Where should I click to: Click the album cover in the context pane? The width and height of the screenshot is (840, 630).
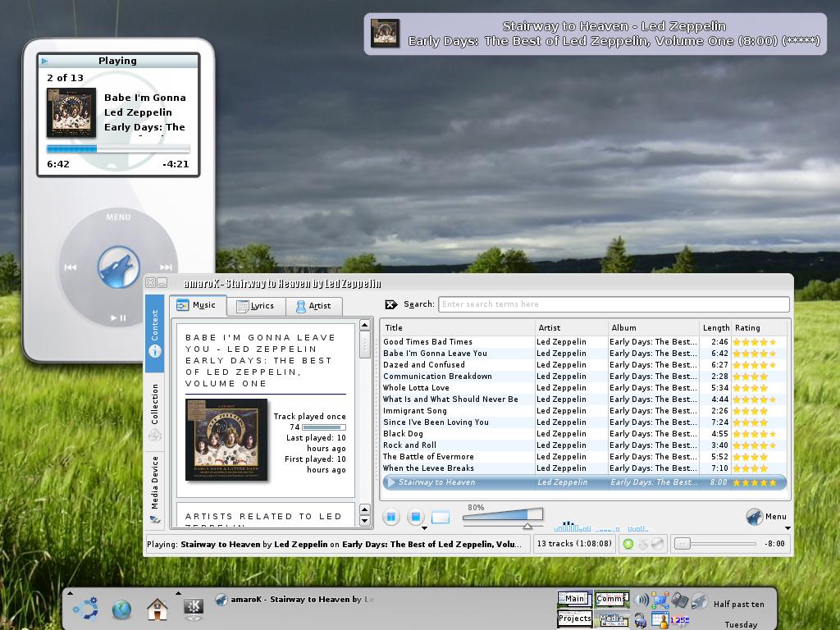[226, 440]
